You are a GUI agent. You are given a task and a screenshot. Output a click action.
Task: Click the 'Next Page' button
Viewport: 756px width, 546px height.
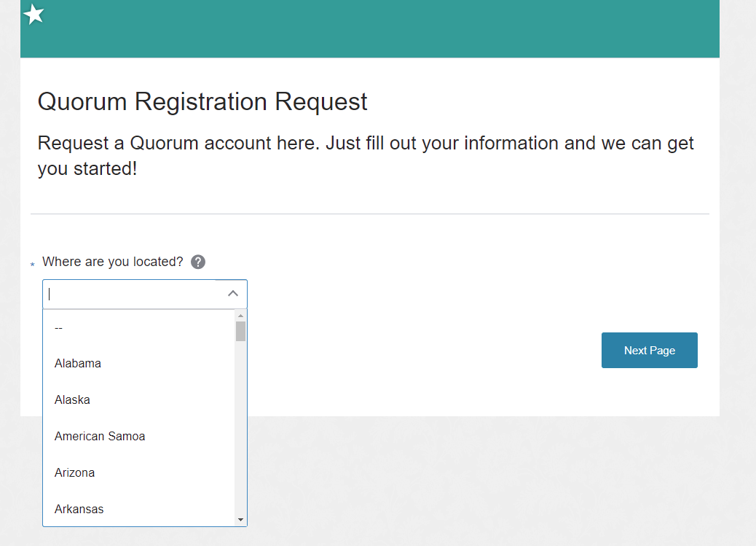click(649, 350)
